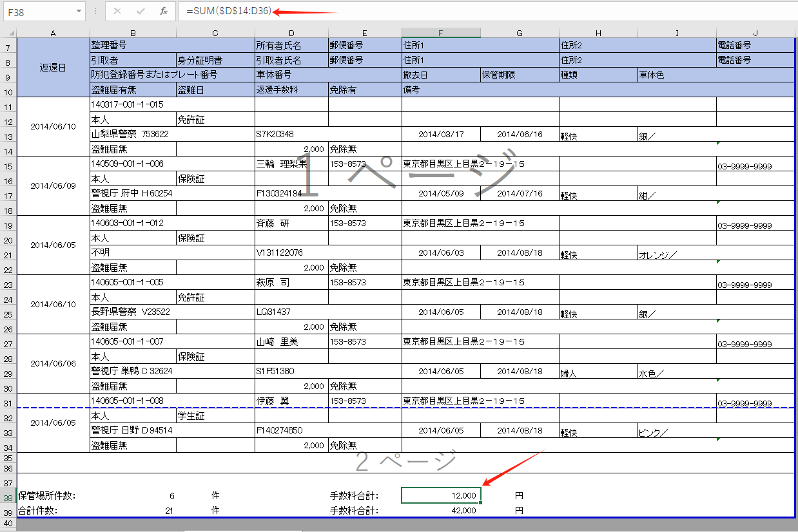Click the 整理番号 header cell
Viewport: 798px width, 532px height.
coord(173,45)
